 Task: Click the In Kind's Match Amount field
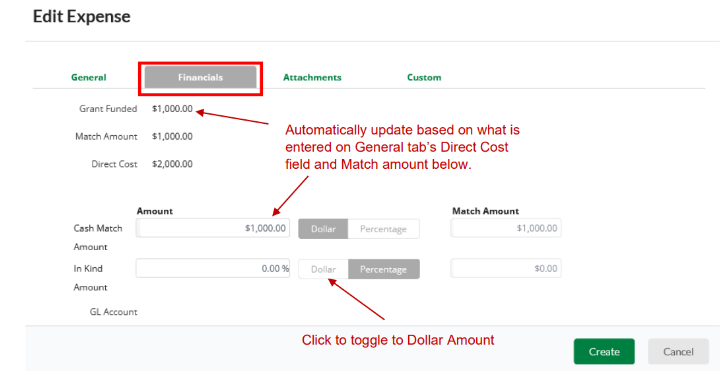coord(506,268)
